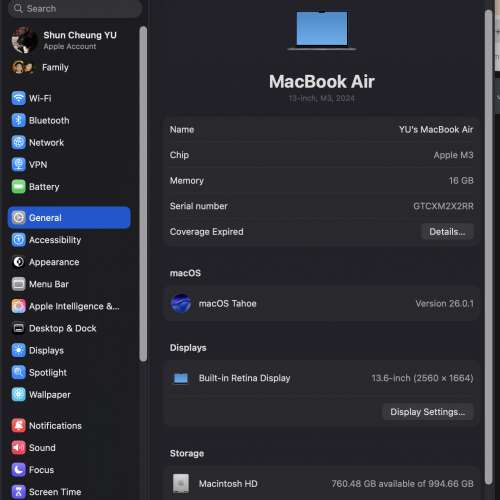Click Version 26.0.1 text
The image size is (500, 500).
point(444,304)
